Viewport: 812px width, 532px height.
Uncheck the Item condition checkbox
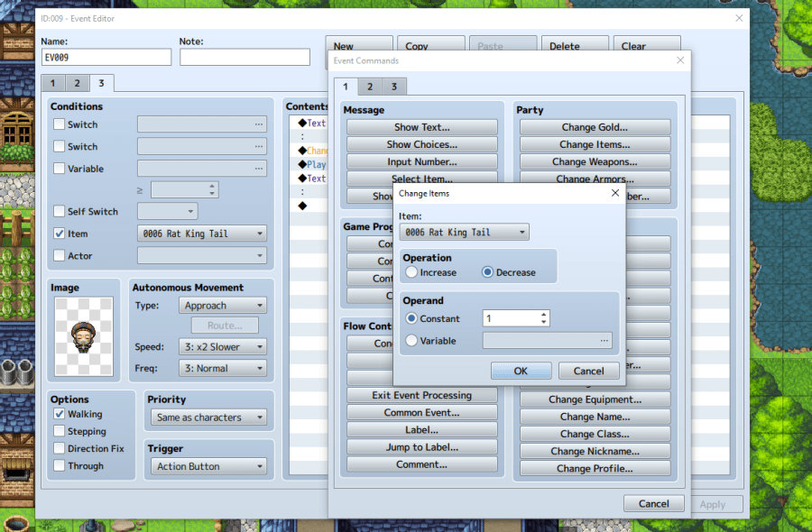tap(60, 234)
